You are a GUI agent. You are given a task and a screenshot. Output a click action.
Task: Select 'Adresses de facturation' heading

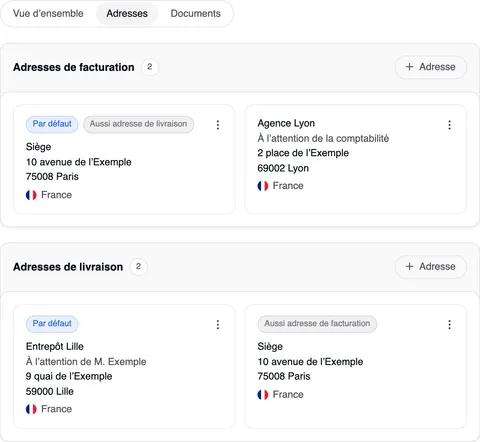pos(74,67)
